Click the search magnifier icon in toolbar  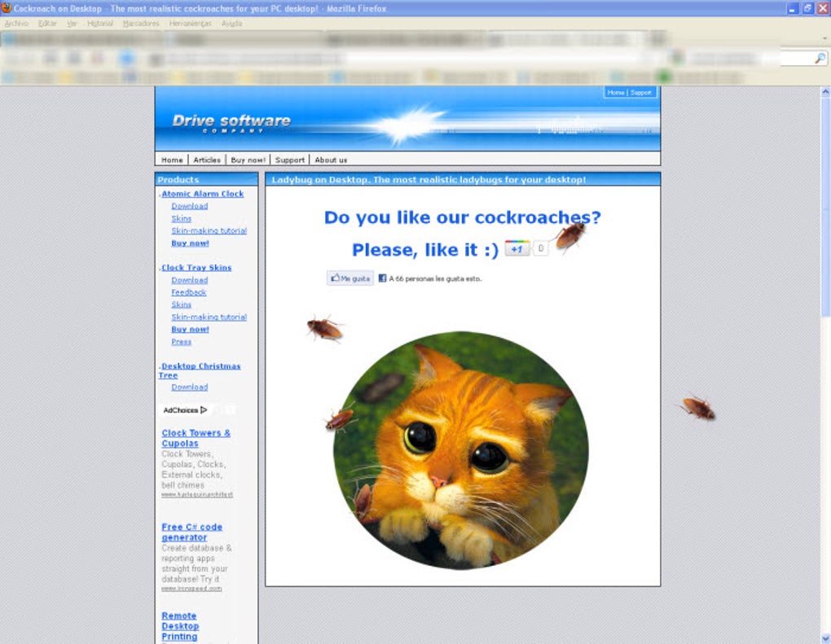[820, 59]
